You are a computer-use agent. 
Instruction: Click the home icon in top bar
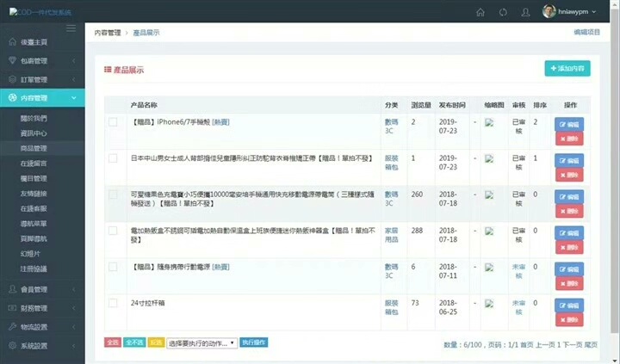[x=480, y=12]
